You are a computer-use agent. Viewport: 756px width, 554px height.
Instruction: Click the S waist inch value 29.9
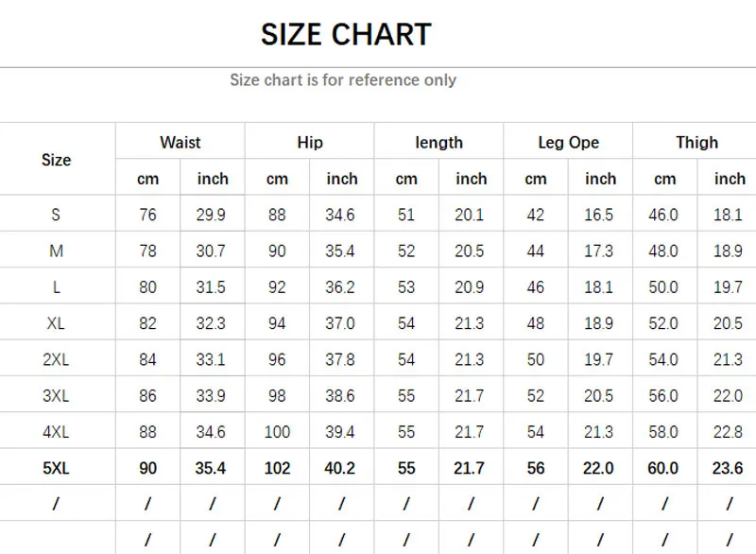coord(212,215)
